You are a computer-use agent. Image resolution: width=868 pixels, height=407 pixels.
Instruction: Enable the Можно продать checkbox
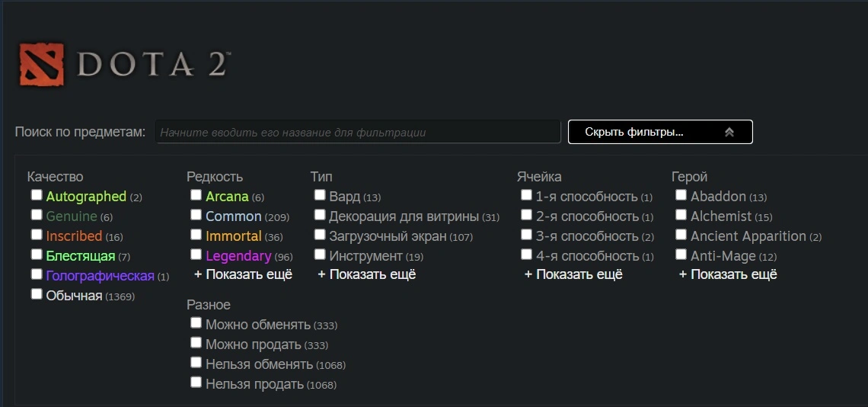[x=196, y=343]
